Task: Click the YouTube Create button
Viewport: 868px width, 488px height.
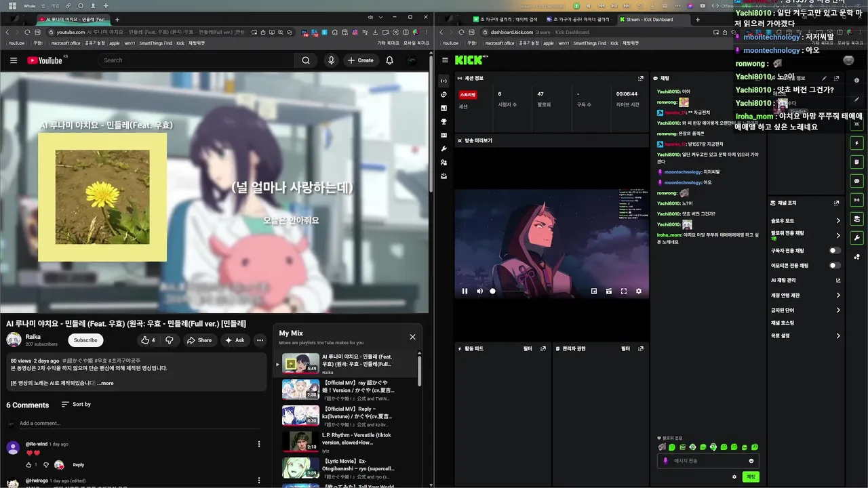Action: coord(361,60)
